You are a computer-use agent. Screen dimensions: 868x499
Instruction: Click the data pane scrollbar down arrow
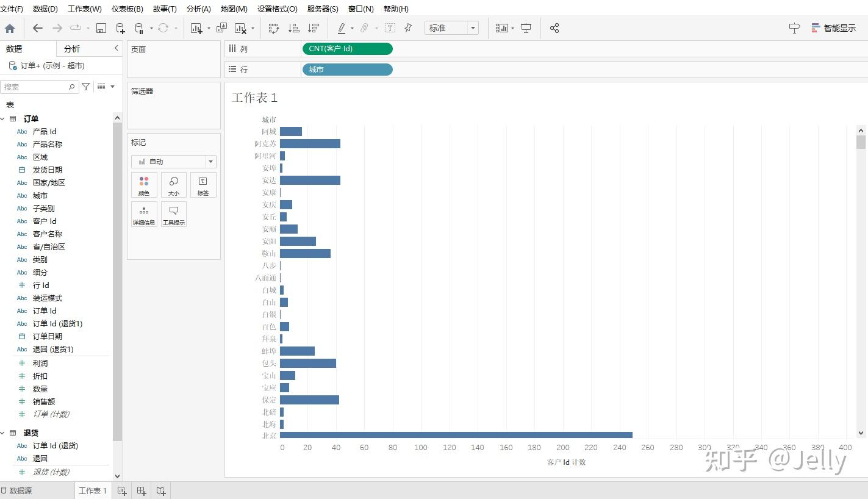tap(118, 476)
